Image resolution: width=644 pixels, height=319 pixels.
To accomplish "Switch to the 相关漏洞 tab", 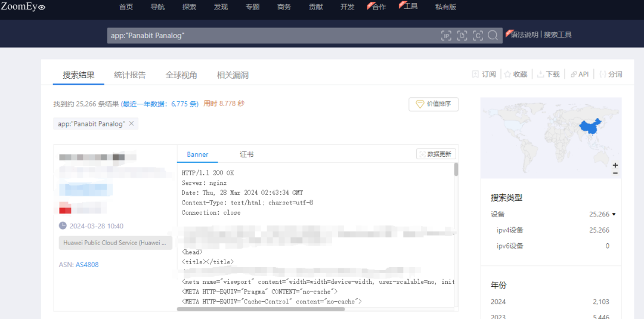I will pos(233,75).
